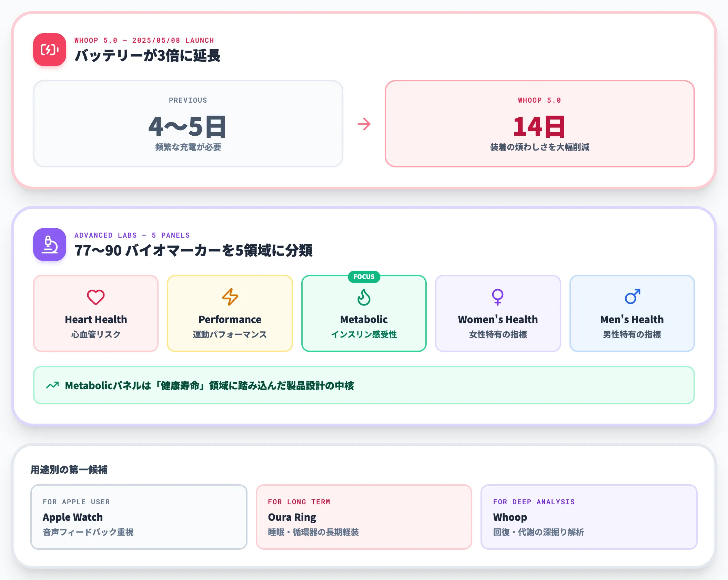Screen dimensions: 728x580
Task: Select the WHOOP 5.0 14日 battery card
Action: coord(540,124)
